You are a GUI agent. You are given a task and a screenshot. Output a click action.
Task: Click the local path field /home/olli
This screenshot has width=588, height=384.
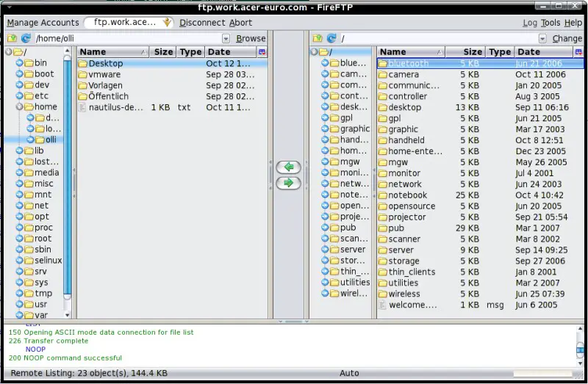click(x=128, y=39)
